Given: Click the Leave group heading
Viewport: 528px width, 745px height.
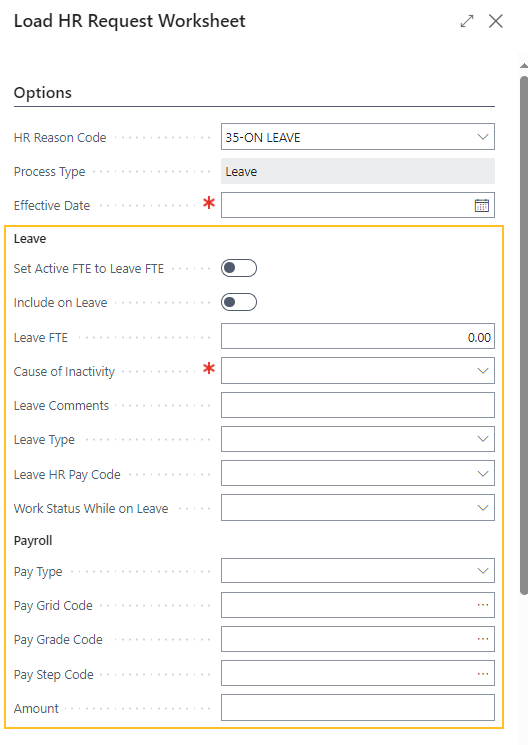Looking at the screenshot, I should click(30, 239).
